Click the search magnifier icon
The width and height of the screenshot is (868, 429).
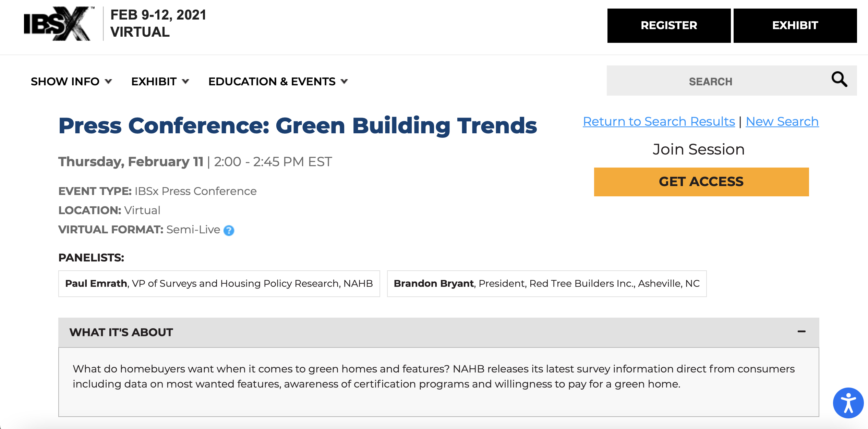839,79
